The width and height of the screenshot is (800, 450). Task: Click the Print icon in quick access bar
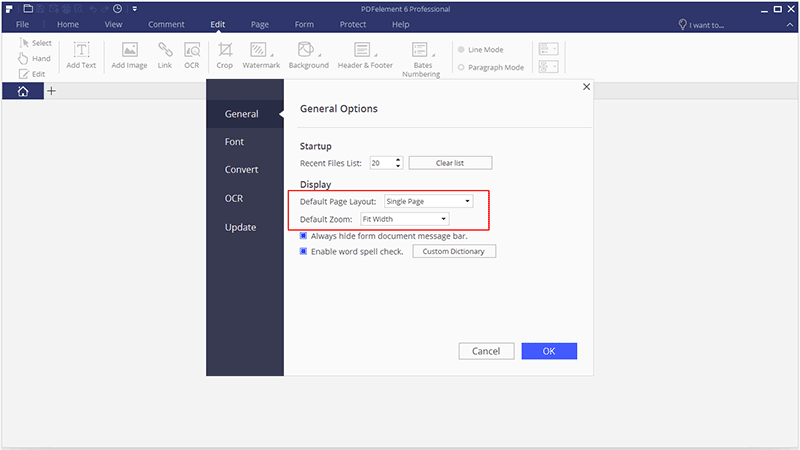tap(66, 9)
